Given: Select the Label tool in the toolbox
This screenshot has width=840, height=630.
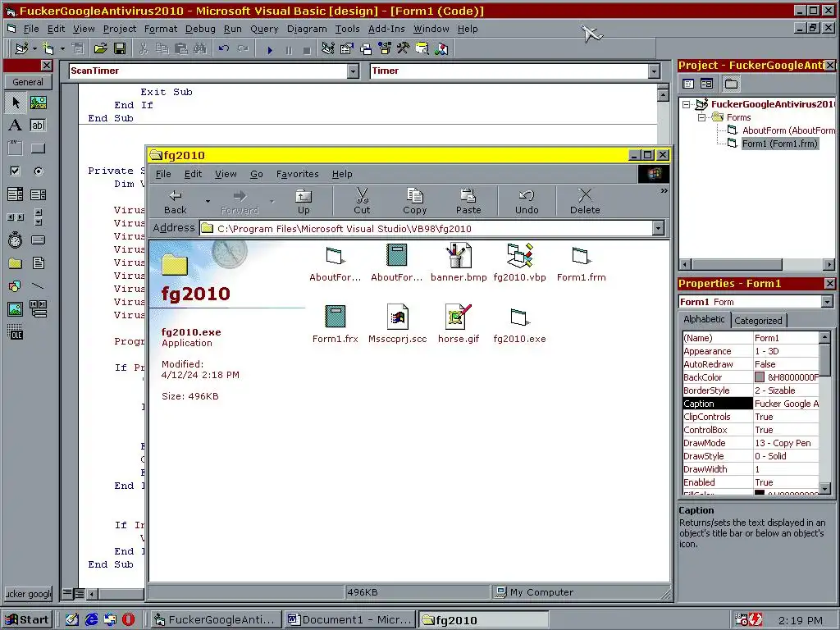Looking at the screenshot, I should (x=16, y=126).
